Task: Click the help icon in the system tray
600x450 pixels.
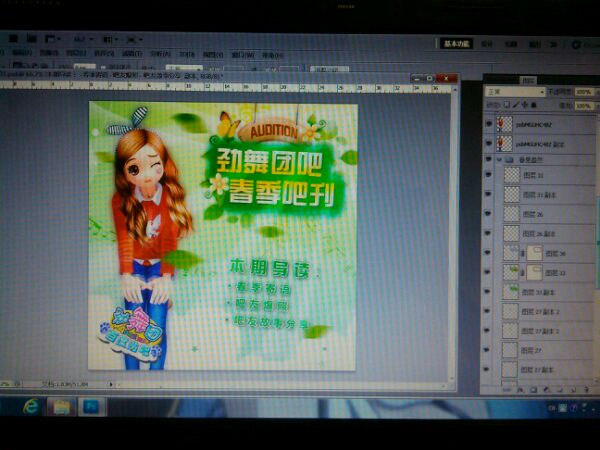Action: pyautogui.click(x=573, y=408)
